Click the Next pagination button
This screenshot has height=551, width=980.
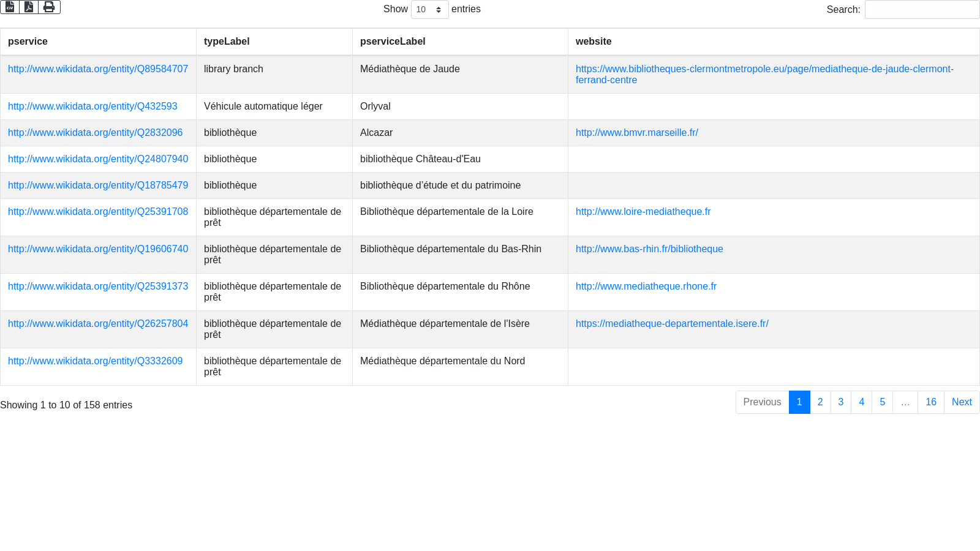pyautogui.click(x=962, y=402)
